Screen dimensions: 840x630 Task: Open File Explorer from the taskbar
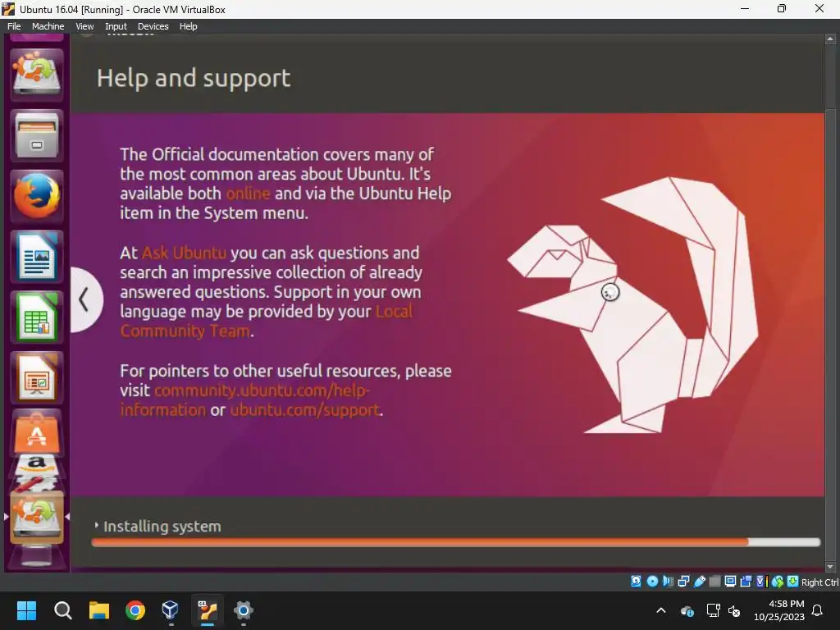(99, 610)
